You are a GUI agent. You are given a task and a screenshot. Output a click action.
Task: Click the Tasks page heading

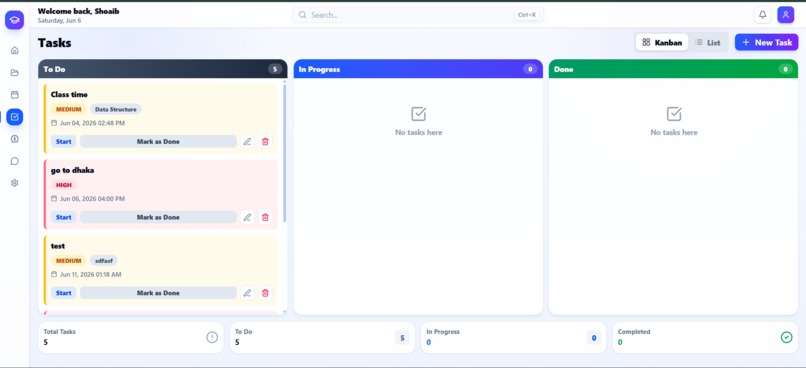(x=54, y=43)
